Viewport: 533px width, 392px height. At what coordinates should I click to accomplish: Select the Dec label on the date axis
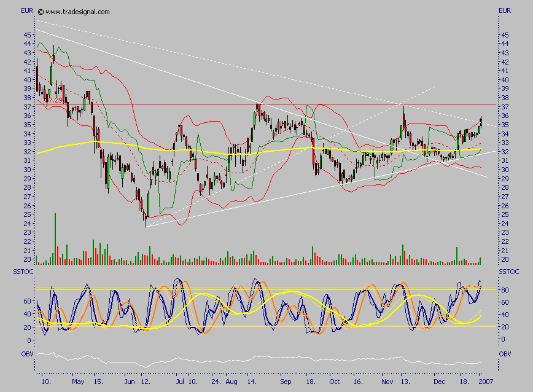pos(439,382)
